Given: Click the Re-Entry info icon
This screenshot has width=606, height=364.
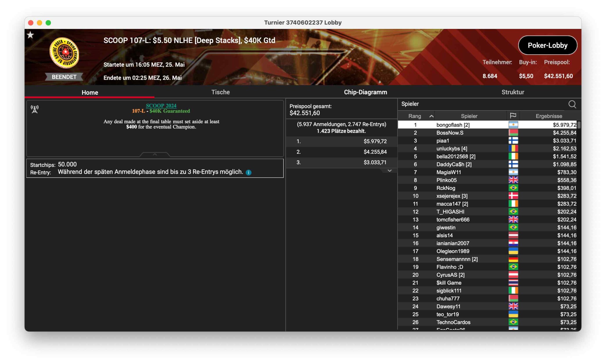Looking at the screenshot, I should tap(248, 172).
